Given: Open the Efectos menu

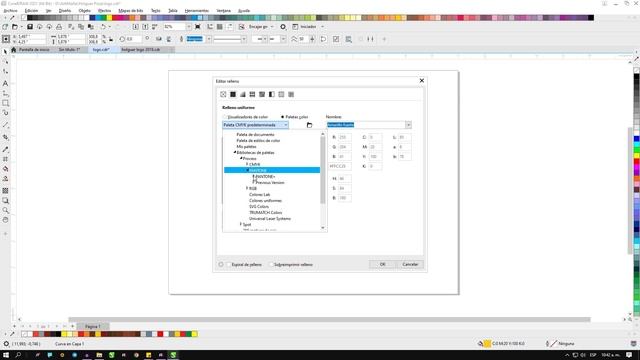Looking at the screenshot, I should click(104, 11).
